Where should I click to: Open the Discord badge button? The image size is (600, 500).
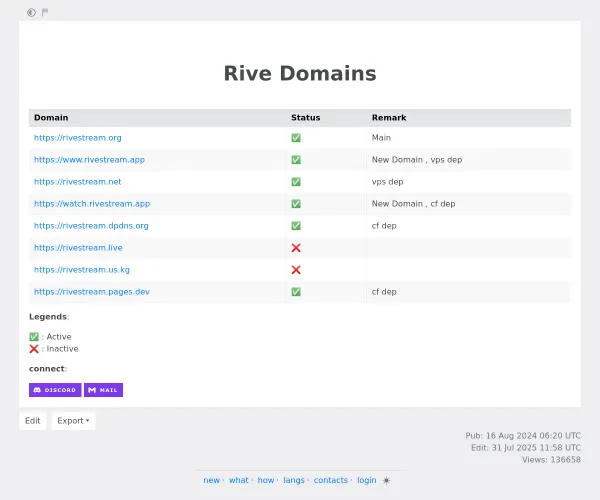[55, 390]
